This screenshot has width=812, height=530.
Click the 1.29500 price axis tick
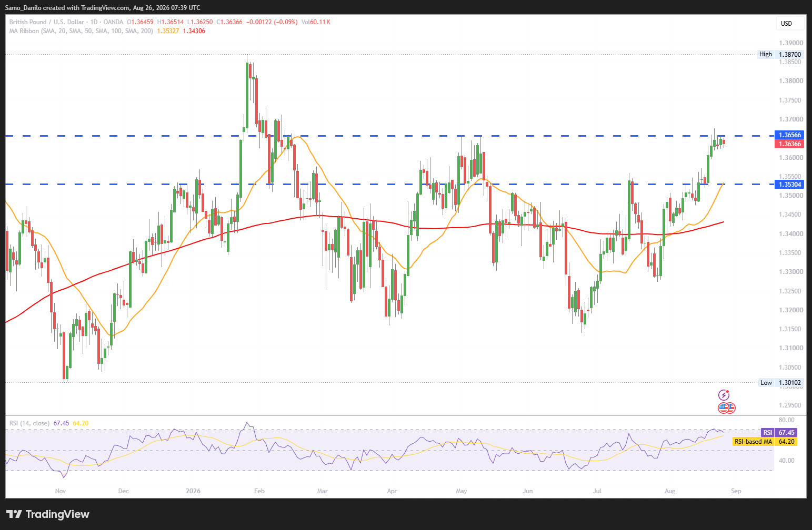point(791,405)
